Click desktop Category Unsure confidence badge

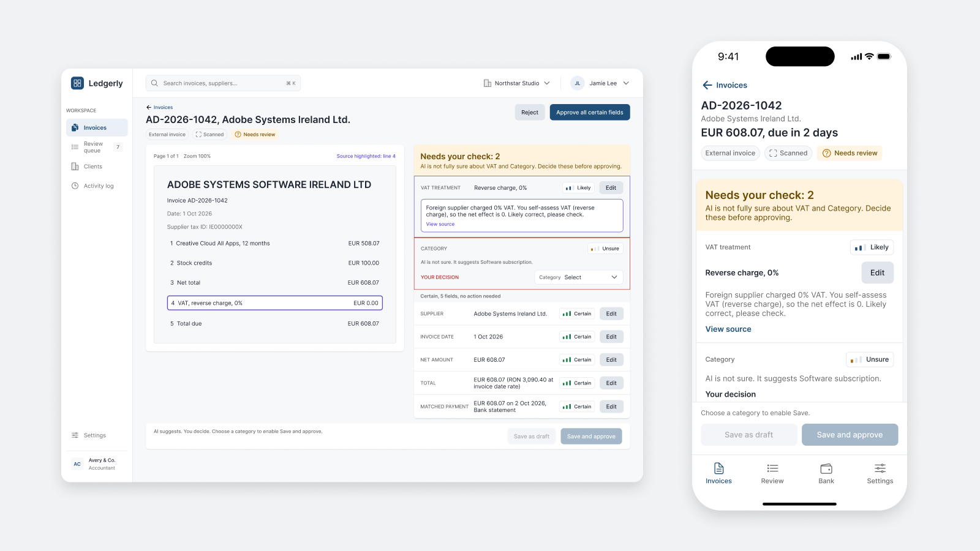click(606, 249)
